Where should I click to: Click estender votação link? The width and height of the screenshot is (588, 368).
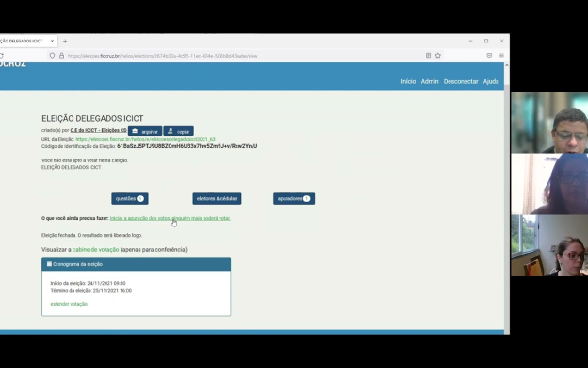(x=69, y=304)
